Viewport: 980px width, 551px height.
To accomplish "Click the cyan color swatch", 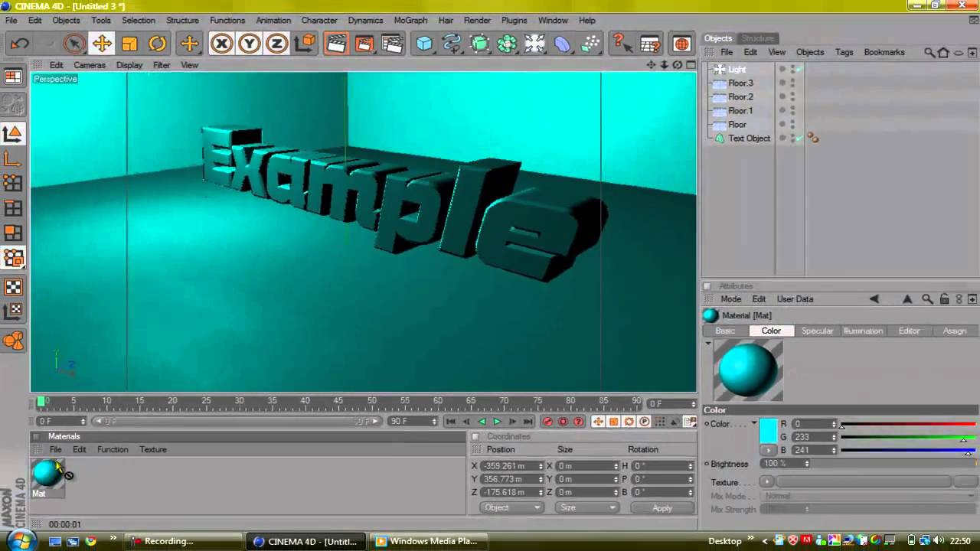I will (768, 431).
